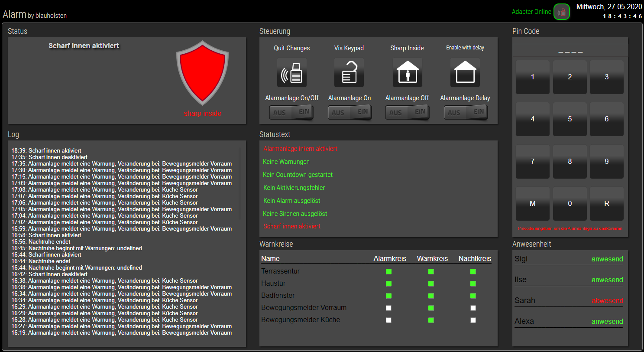Toggle the Alarmanlage On/Off switch
The height and width of the screenshot is (352, 644).
291,112
